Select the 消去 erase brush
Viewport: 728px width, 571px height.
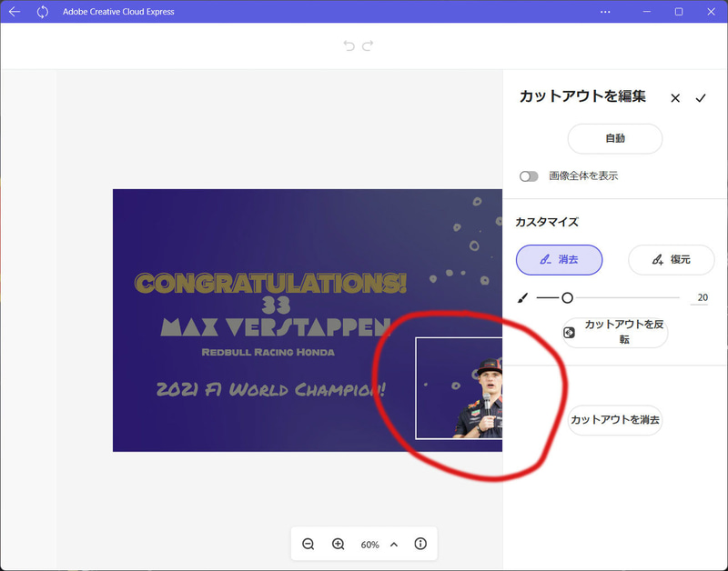coord(559,260)
